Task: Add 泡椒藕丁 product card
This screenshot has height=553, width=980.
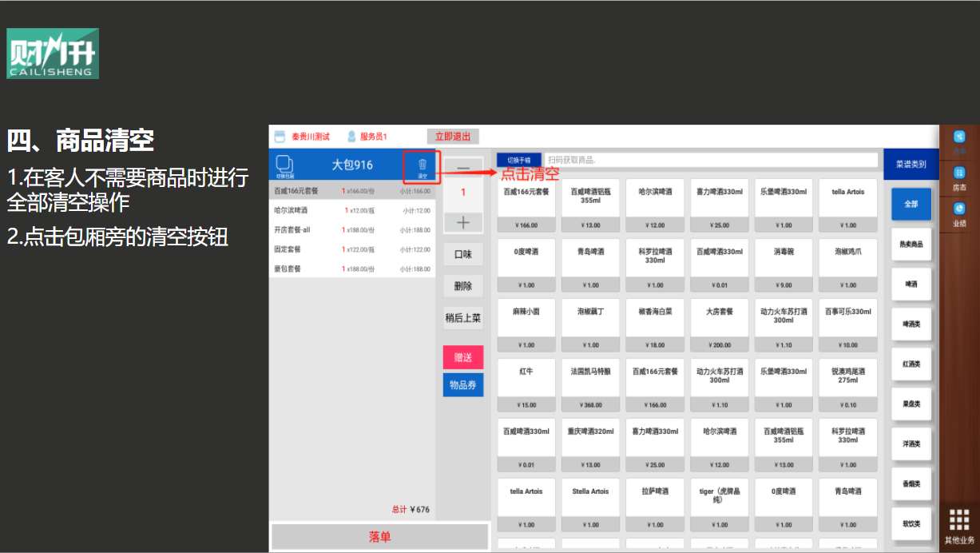Action: (x=591, y=325)
